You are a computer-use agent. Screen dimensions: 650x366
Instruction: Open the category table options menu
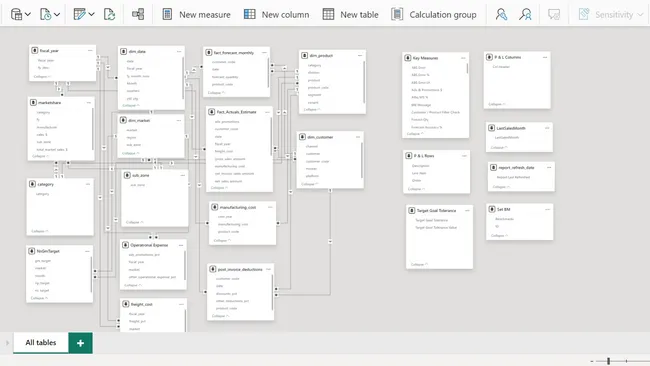click(x=88, y=184)
